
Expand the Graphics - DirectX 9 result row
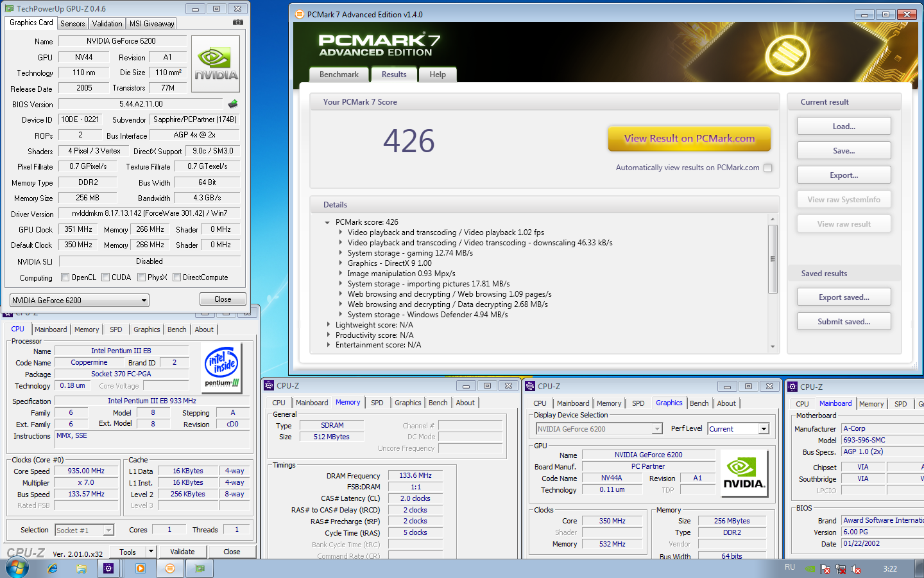[340, 263]
